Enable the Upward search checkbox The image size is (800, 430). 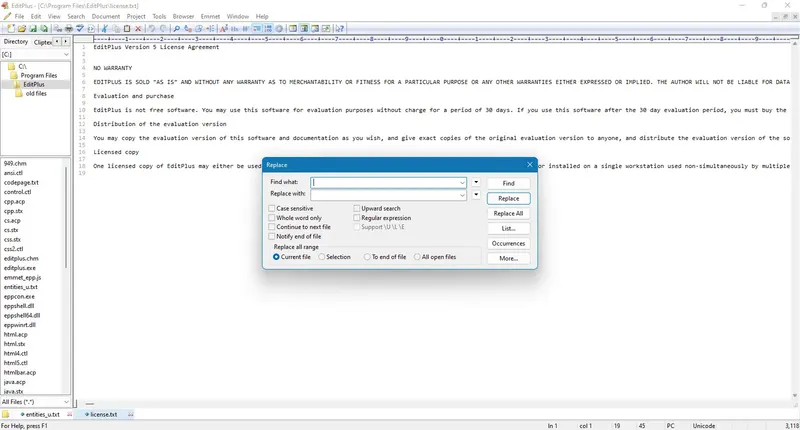pyautogui.click(x=357, y=208)
